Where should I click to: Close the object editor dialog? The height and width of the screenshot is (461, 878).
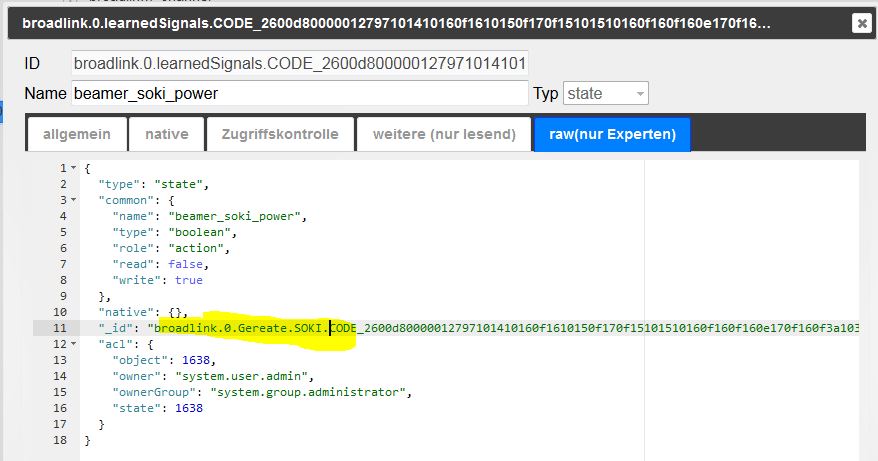point(862,24)
